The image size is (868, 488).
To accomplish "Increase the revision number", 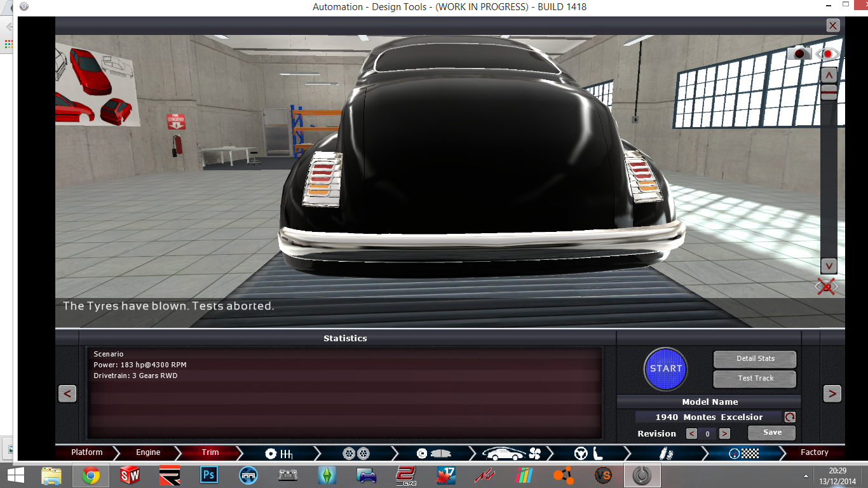I will point(724,434).
